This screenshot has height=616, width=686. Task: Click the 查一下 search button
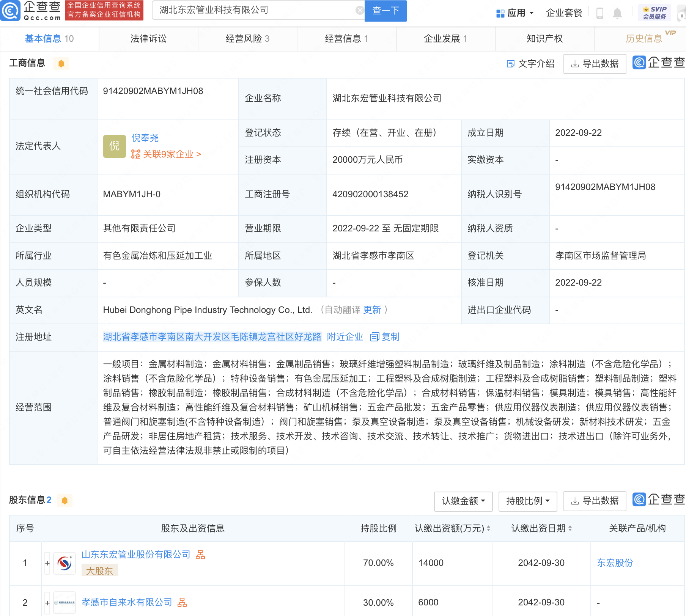[x=386, y=11]
